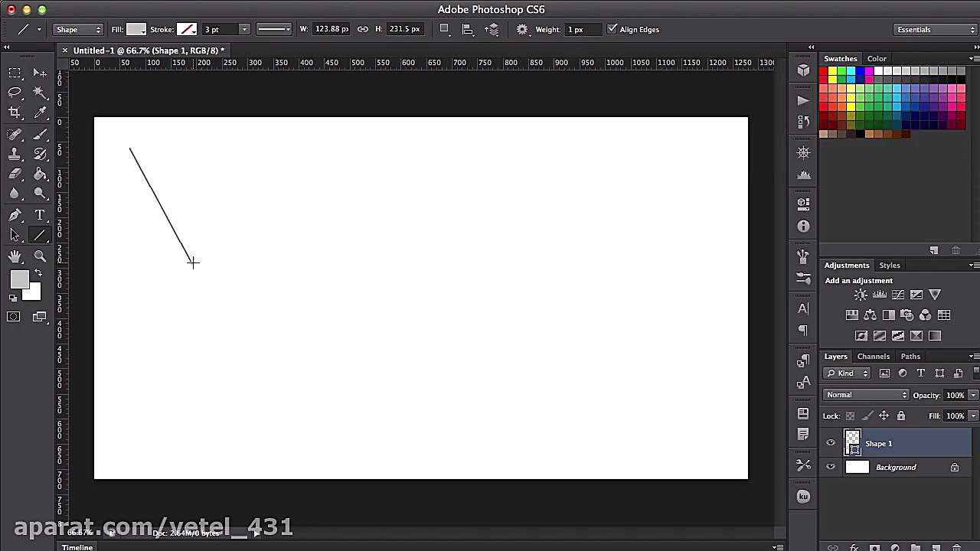Select the Crop tool
This screenshot has width=980, height=551.
coord(15,112)
